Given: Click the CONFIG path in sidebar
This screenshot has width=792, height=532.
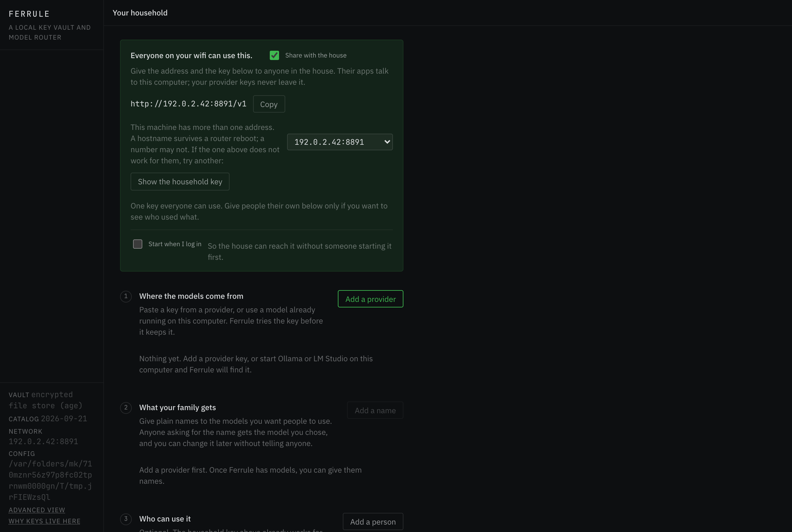Looking at the screenshot, I should click(x=50, y=480).
